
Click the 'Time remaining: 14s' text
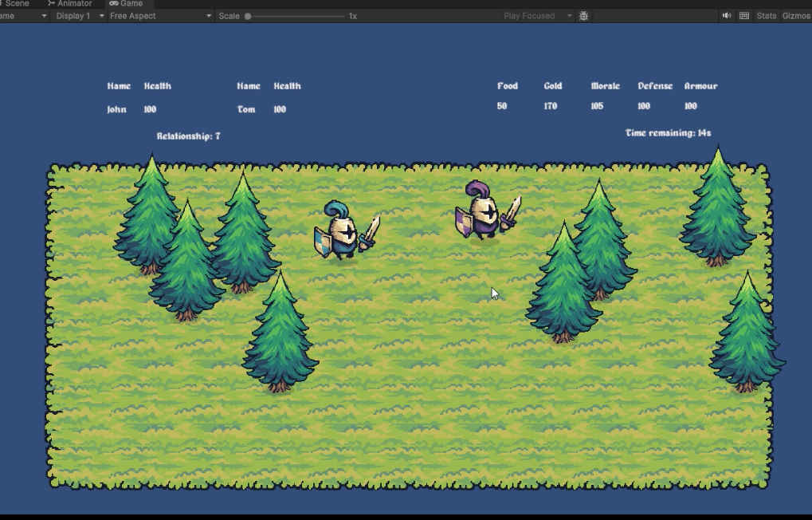[668, 132]
